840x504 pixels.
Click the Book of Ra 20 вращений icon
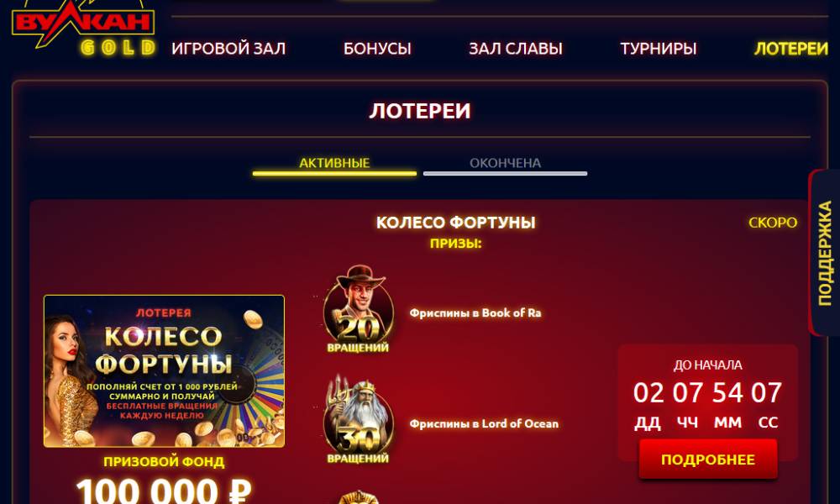359,309
